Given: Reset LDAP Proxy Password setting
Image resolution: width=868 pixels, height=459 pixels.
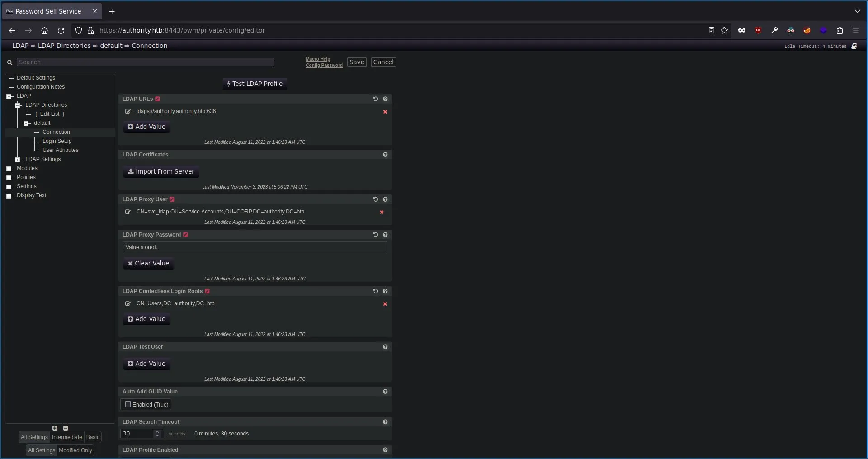Looking at the screenshot, I should (375, 235).
